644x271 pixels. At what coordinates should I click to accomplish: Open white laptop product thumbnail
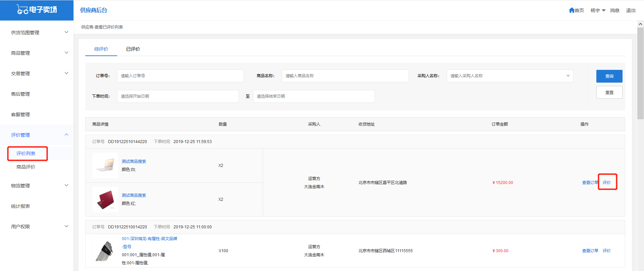click(105, 166)
